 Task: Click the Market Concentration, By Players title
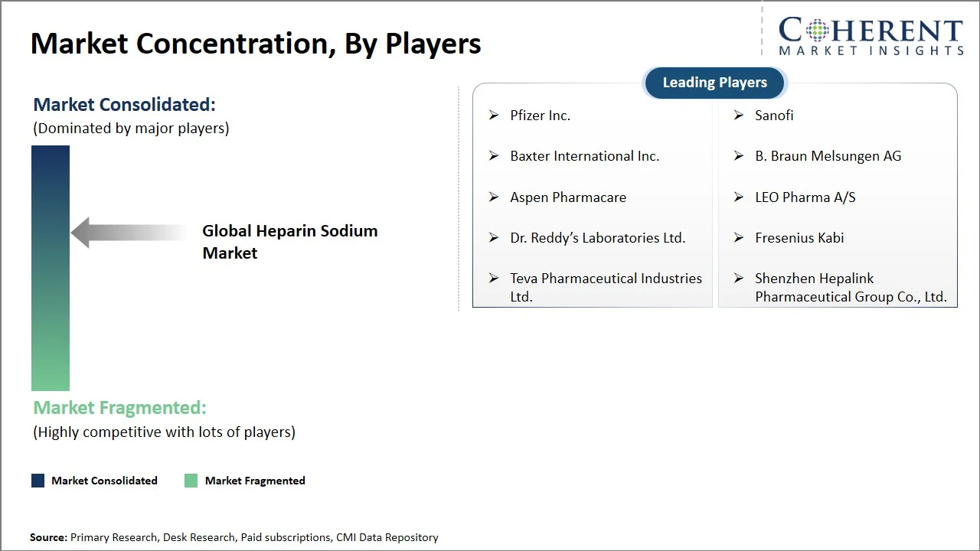pyautogui.click(x=256, y=44)
